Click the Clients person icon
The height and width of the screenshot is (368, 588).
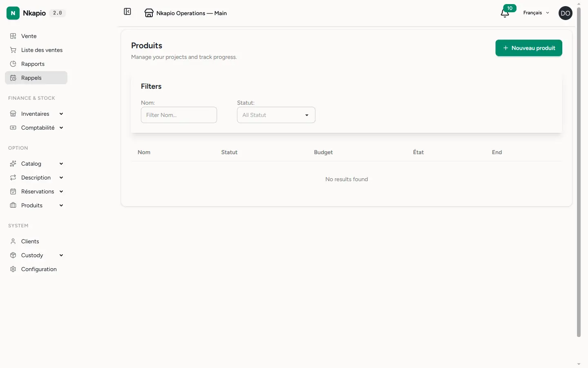pos(13,241)
